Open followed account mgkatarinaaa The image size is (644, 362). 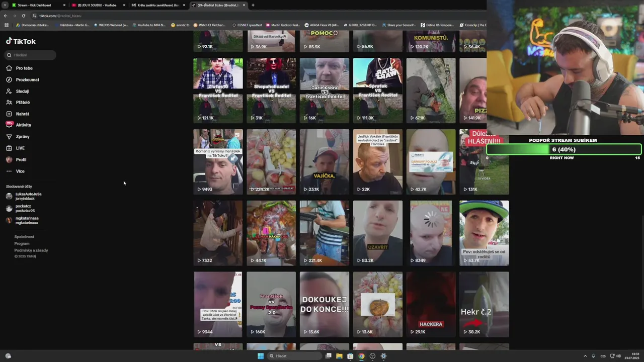(22, 220)
